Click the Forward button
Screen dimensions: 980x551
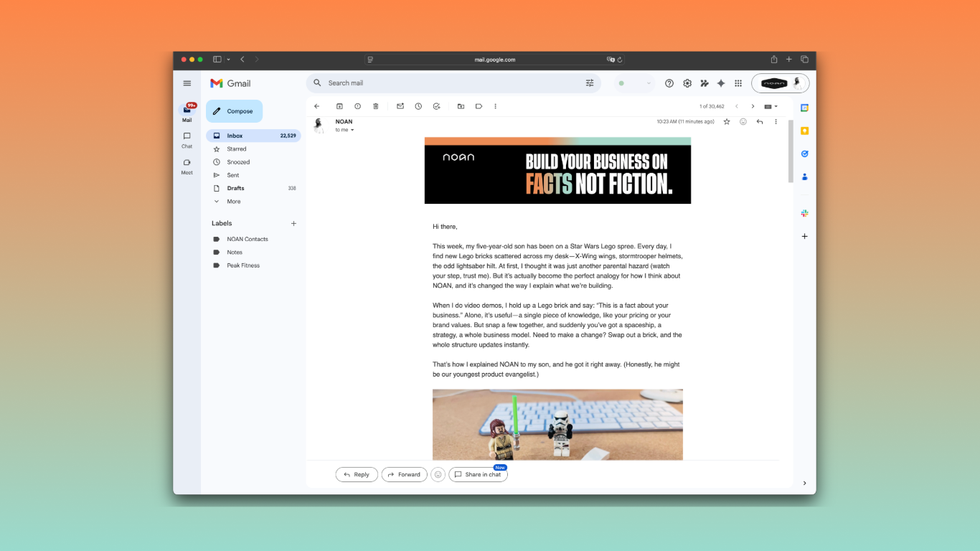pyautogui.click(x=404, y=474)
